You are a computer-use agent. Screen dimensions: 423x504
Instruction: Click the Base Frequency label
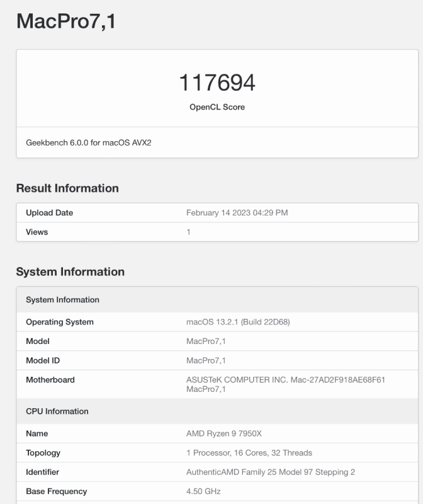click(x=57, y=491)
